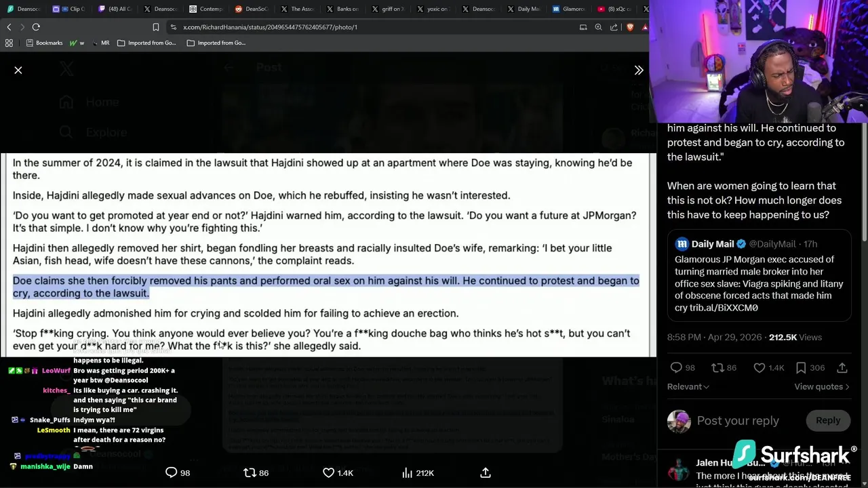Click chat username 'Snake_Puffs'
The height and width of the screenshot is (488, 868).
(x=50, y=420)
